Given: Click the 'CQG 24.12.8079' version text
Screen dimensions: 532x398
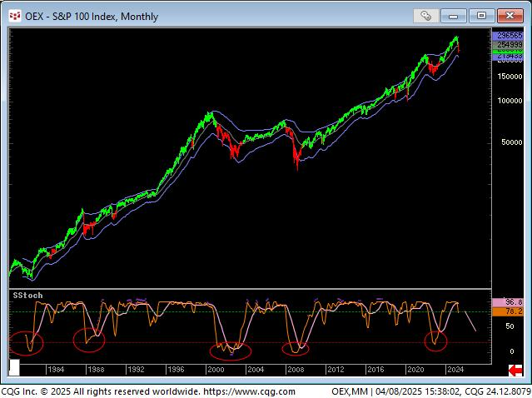Looking at the screenshot, I should (498, 391).
